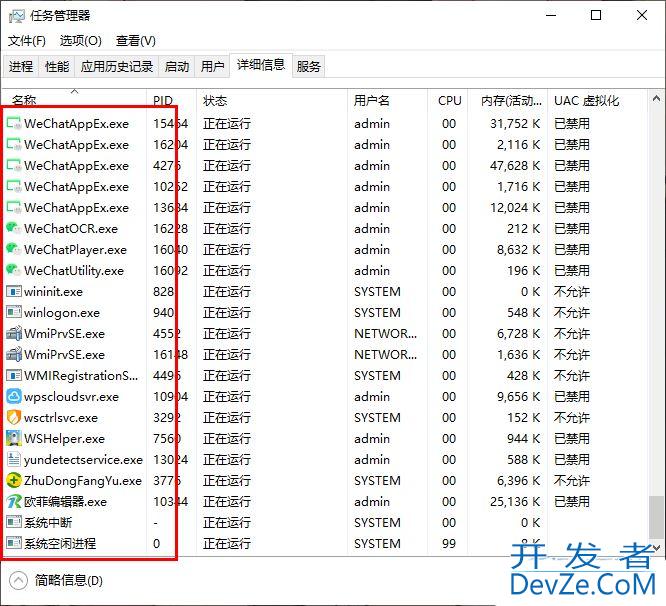The height and width of the screenshot is (606, 666).
Task: Click icon of WeChatAppEx.exe with 47,628 K memory
Action: tap(14, 166)
